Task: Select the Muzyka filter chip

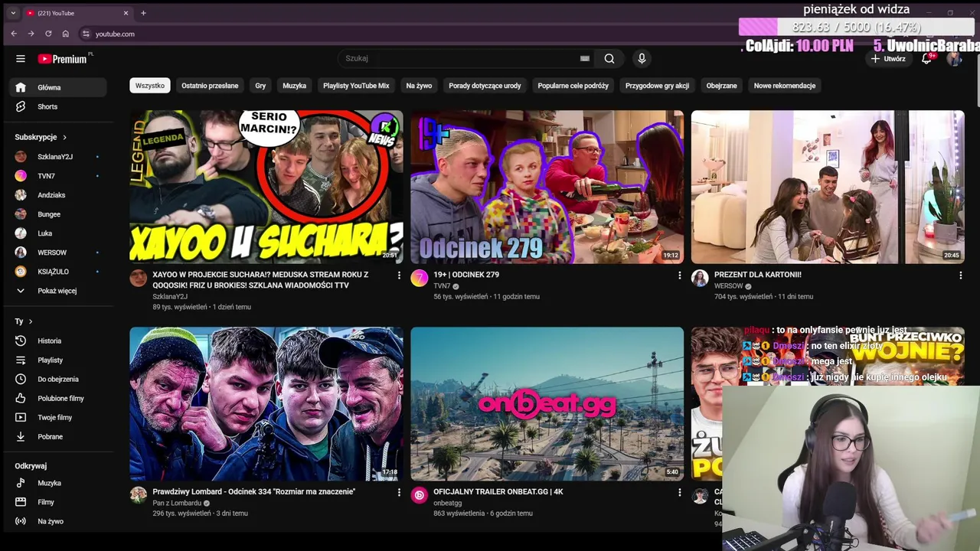Action: [294, 86]
